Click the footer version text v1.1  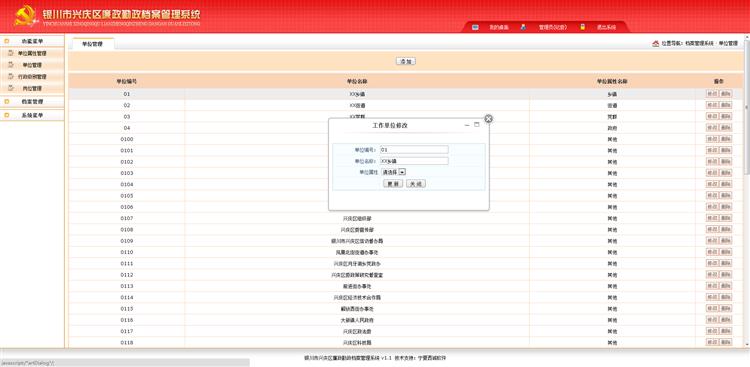(x=386, y=358)
